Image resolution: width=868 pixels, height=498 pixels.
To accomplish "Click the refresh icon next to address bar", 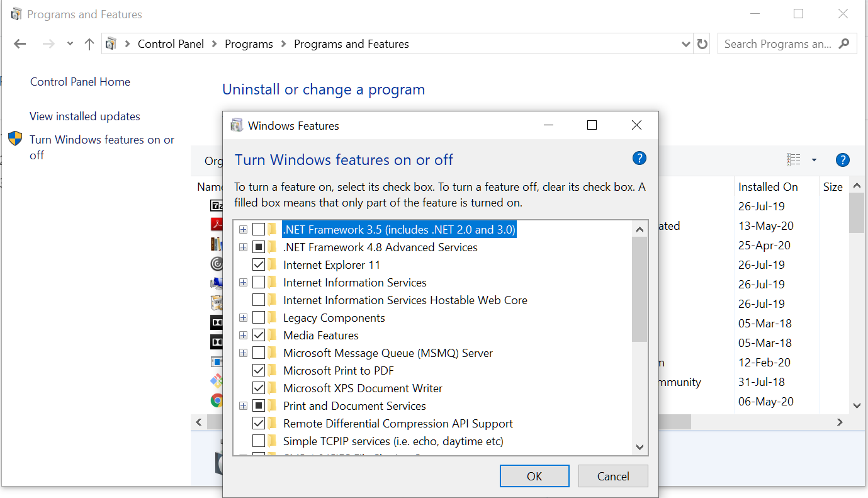I will coord(702,43).
